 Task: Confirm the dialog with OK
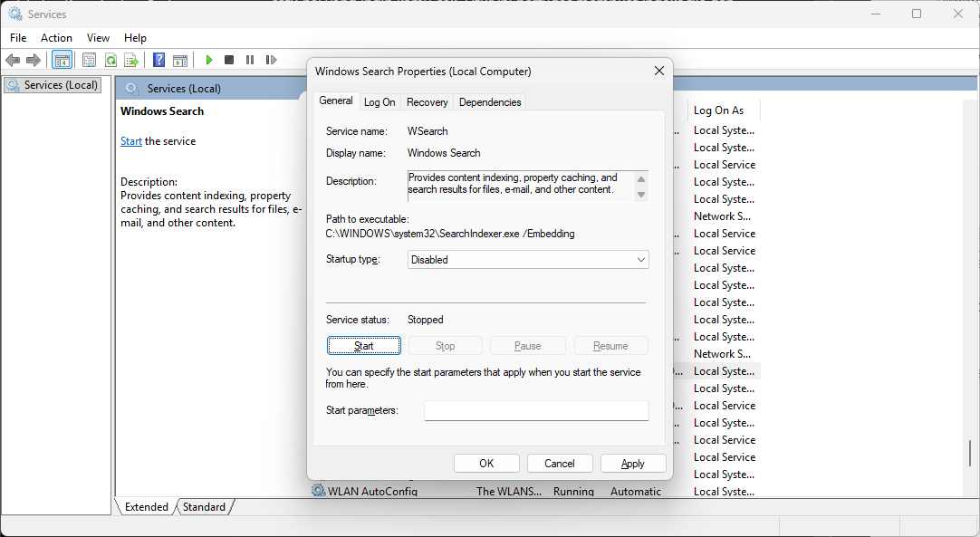[x=486, y=464]
